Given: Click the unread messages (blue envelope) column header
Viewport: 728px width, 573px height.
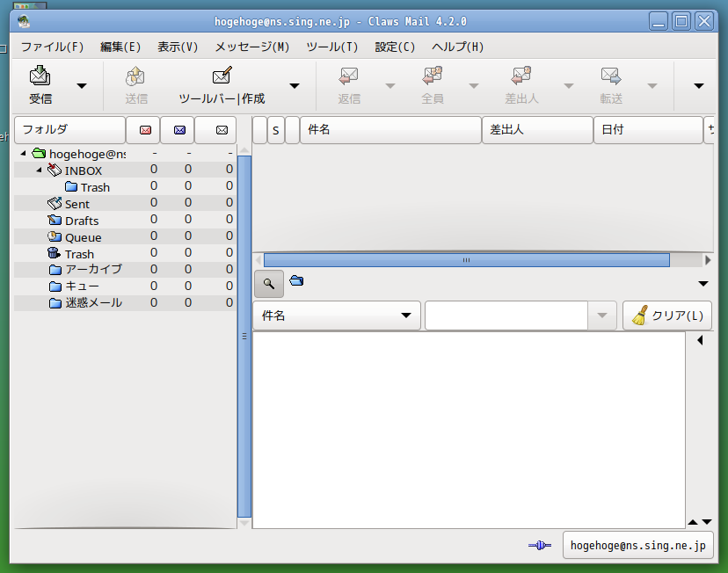Looking at the screenshot, I should click(179, 130).
